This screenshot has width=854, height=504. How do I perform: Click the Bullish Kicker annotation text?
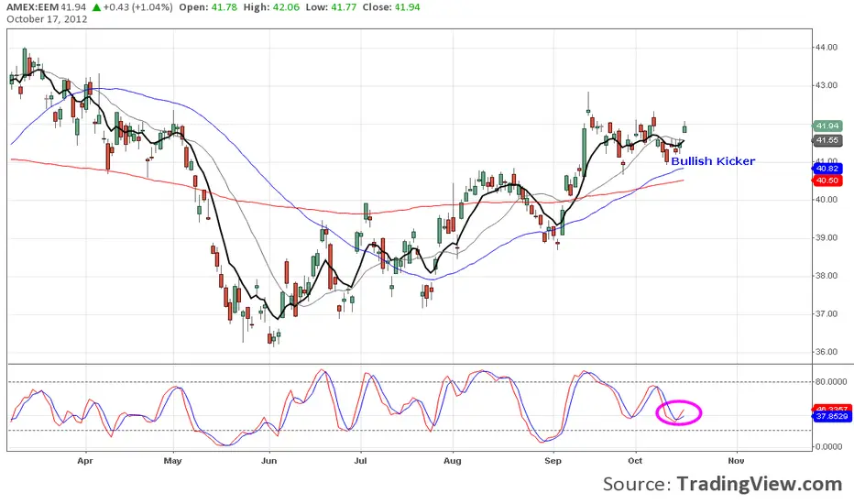[713, 161]
